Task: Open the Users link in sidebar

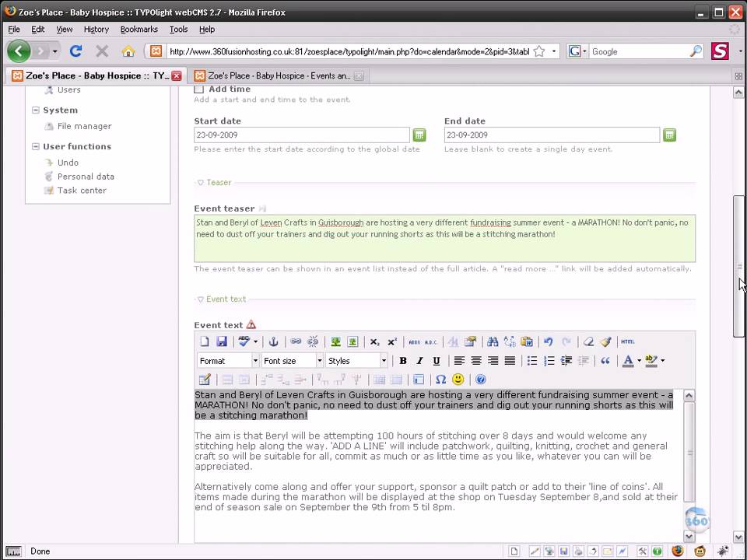Action: click(x=69, y=90)
